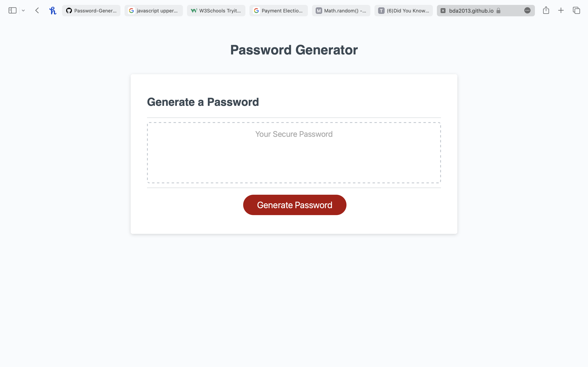The image size is (588, 367).
Task: Select the Password-Generator GitHub tab
Action: [x=91, y=10]
